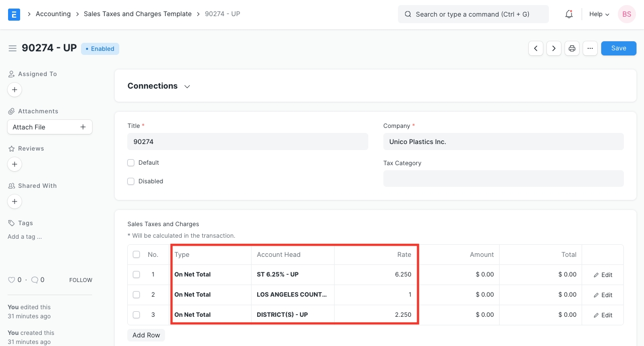Open the three-dots more options menu

click(x=590, y=48)
